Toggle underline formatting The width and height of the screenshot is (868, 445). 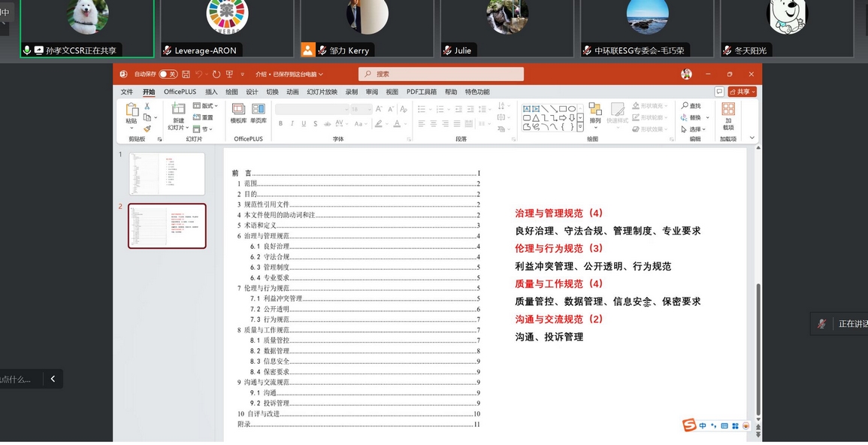tap(304, 123)
